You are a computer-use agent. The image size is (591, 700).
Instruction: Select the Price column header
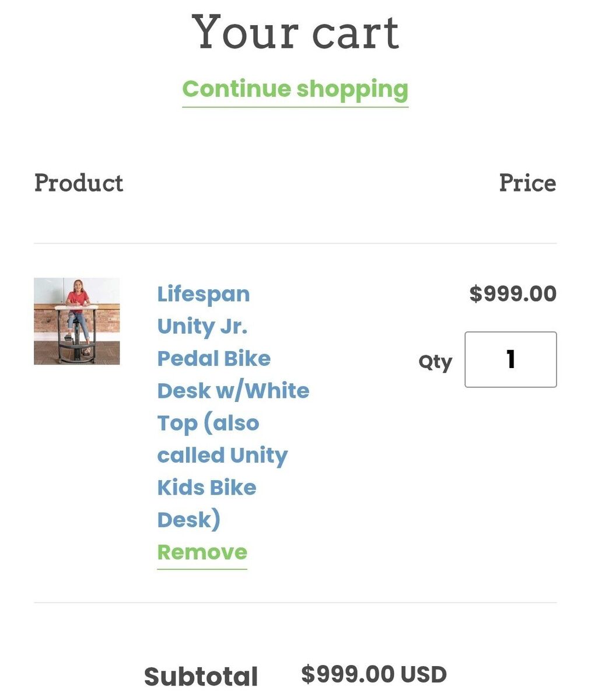[x=527, y=183]
